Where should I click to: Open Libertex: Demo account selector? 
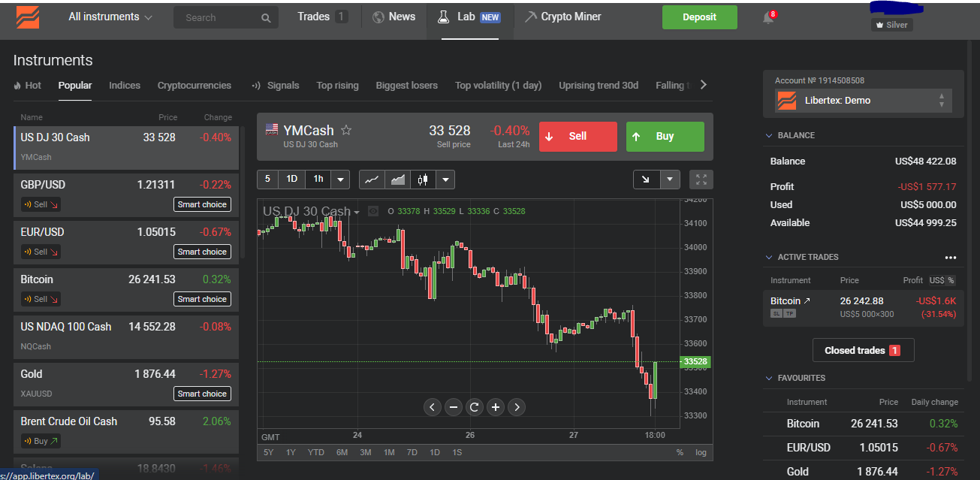click(x=864, y=101)
